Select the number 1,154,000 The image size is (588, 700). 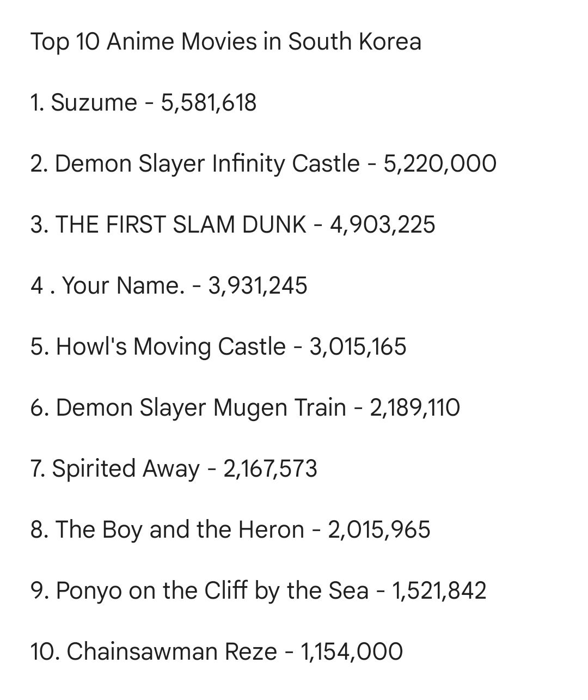[x=352, y=652]
